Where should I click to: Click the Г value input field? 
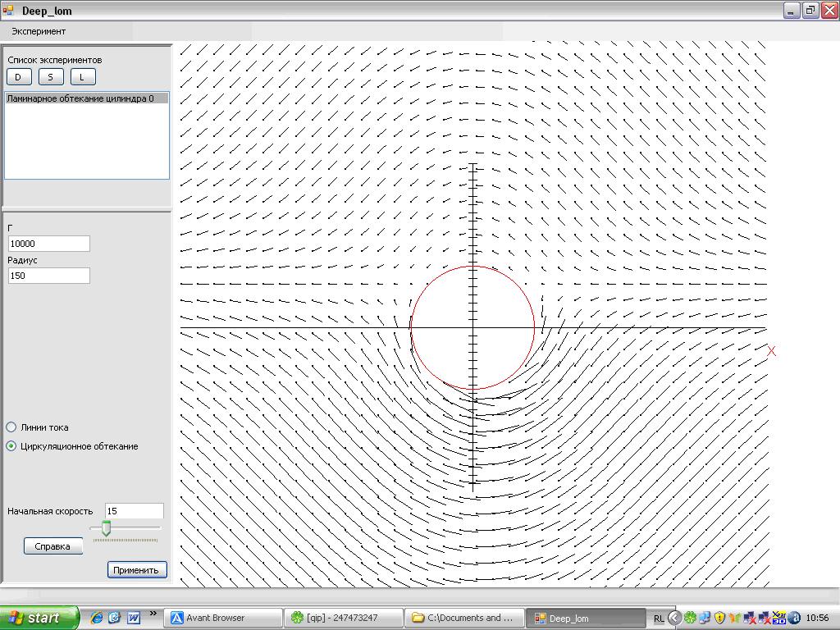48,244
